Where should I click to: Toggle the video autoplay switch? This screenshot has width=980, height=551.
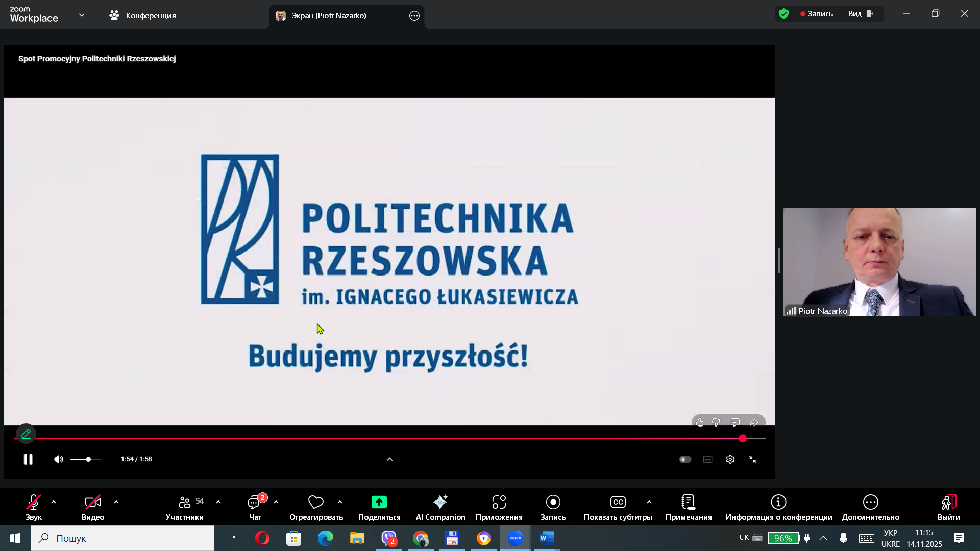click(685, 459)
